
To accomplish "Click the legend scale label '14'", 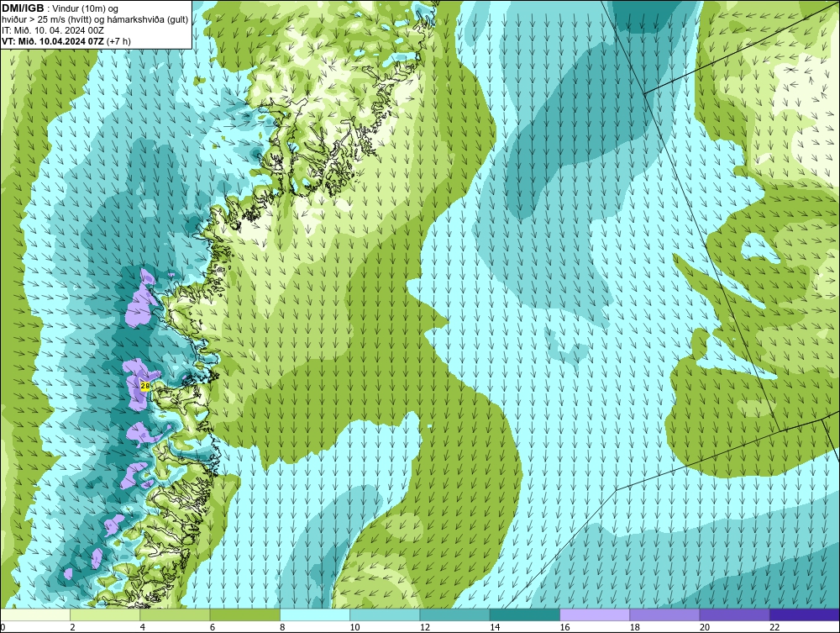I will (x=495, y=628).
